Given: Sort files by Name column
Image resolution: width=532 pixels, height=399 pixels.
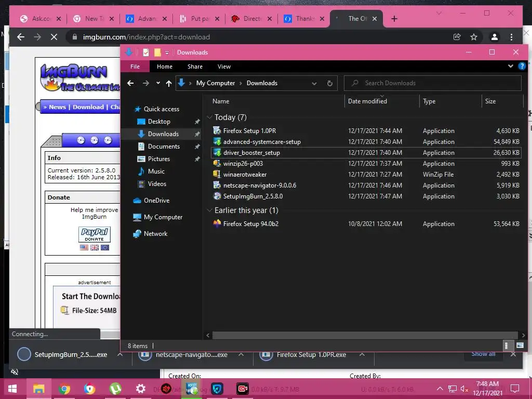Looking at the screenshot, I should pyautogui.click(x=221, y=101).
